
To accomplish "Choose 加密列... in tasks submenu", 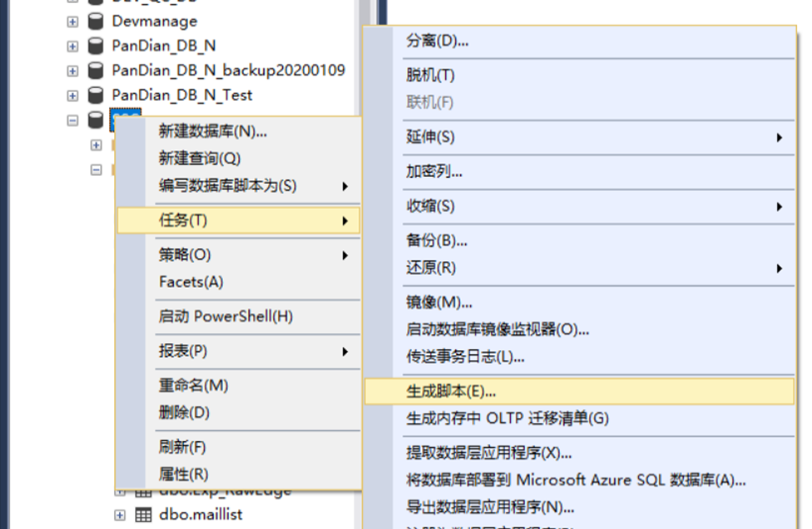I will (579, 172).
